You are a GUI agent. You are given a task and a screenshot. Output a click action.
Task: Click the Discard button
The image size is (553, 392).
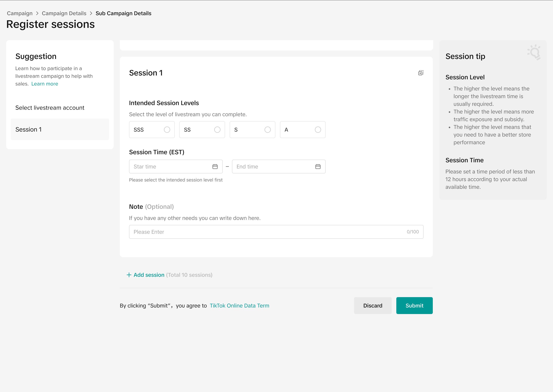(x=373, y=306)
